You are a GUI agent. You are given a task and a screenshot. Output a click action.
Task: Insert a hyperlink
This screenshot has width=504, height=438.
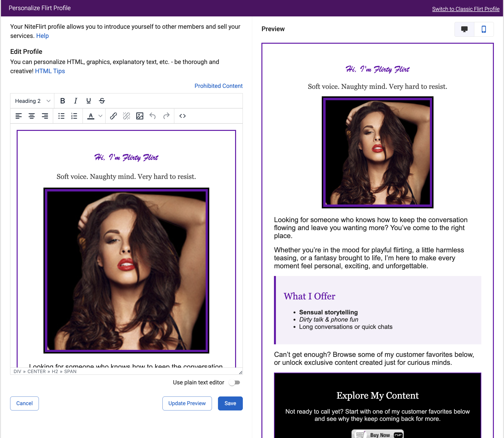[113, 116]
